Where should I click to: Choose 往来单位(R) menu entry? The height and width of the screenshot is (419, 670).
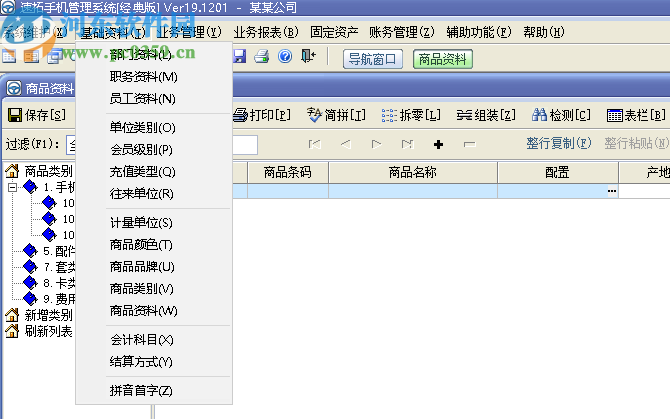(154, 194)
